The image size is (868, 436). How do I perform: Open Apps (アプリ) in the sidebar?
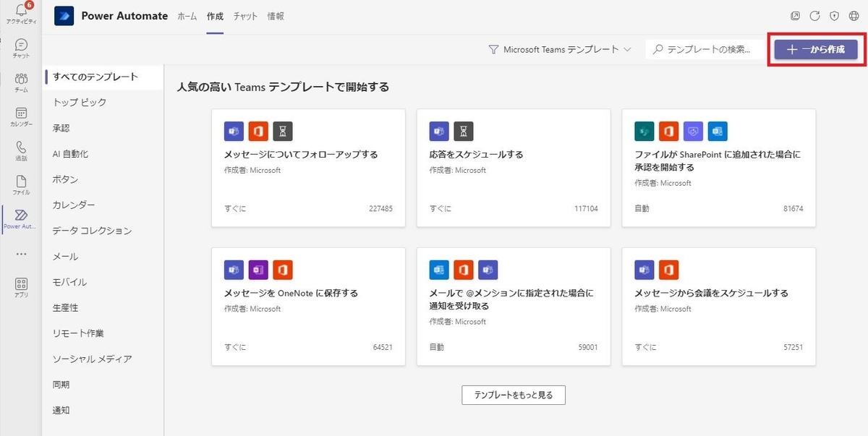pyautogui.click(x=21, y=288)
